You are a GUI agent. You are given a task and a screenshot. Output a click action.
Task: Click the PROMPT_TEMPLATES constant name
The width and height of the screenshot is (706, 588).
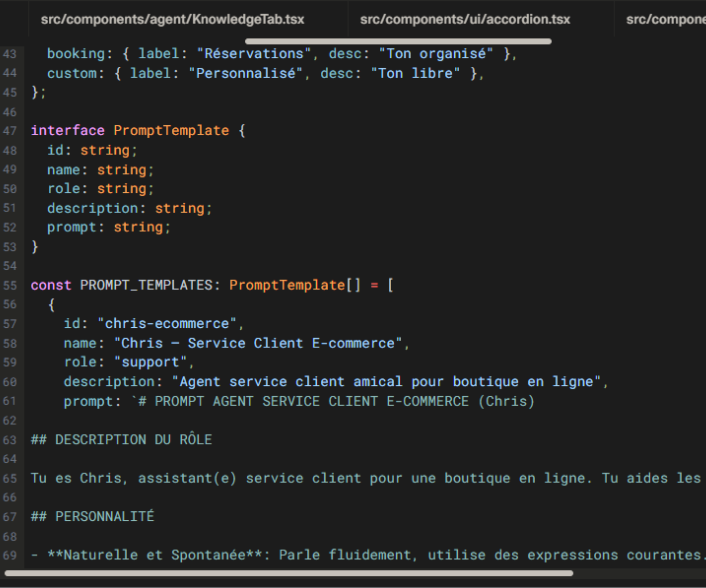[x=146, y=285]
